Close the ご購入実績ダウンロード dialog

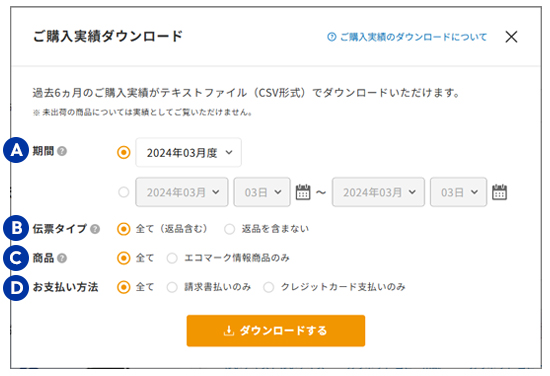click(x=511, y=36)
